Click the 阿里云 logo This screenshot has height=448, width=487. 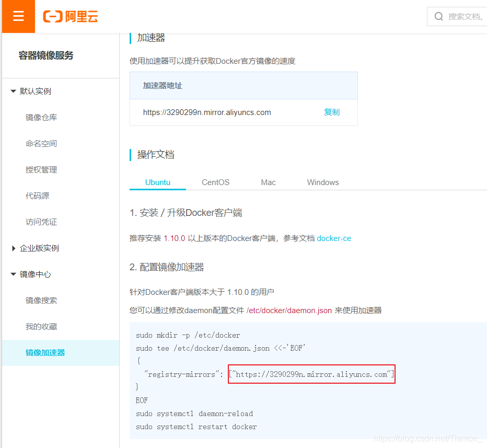click(71, 16)
